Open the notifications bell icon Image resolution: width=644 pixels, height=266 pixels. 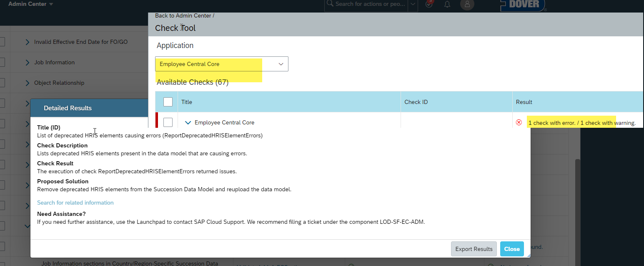click(x=447, y=4)
